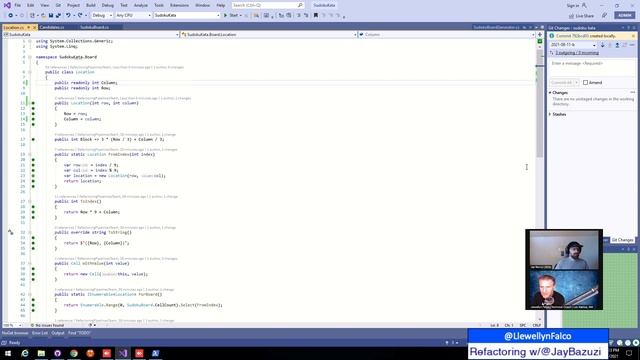Click the Save All toolbar icon
The width and height of the screenshot is (640, 360).
58,16
